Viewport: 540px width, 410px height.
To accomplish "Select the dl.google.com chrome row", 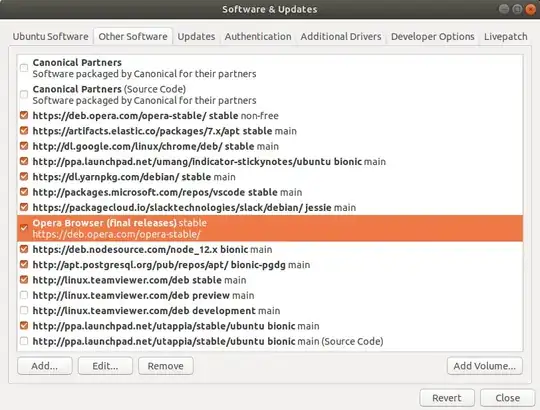I will (x=270, y=146).
